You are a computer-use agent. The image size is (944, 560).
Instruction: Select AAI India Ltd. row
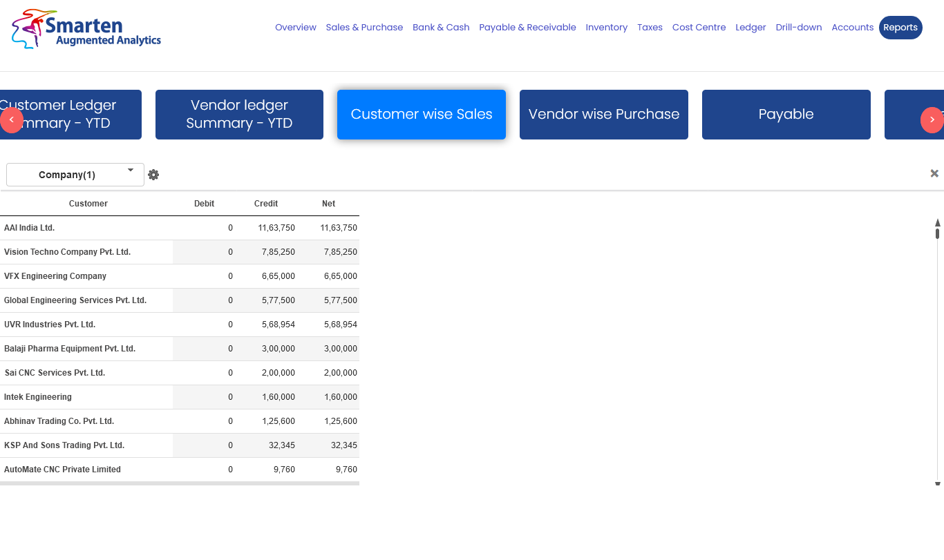pos(180,228)
